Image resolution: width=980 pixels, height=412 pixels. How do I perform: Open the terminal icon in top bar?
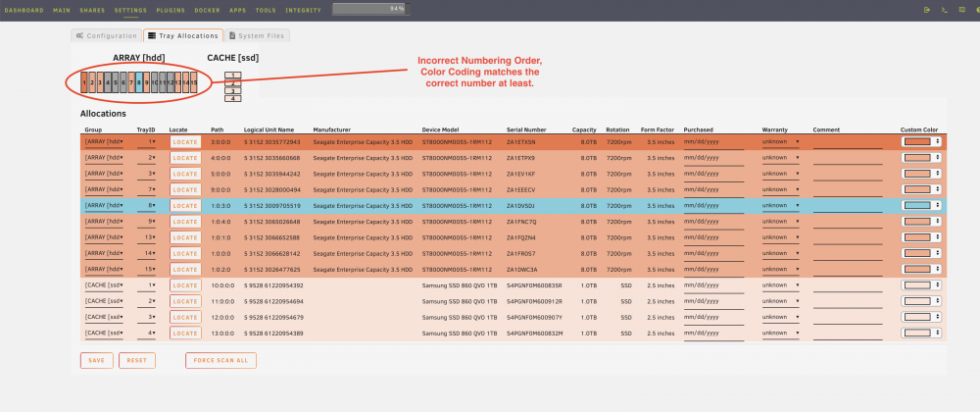coord(945,10)
